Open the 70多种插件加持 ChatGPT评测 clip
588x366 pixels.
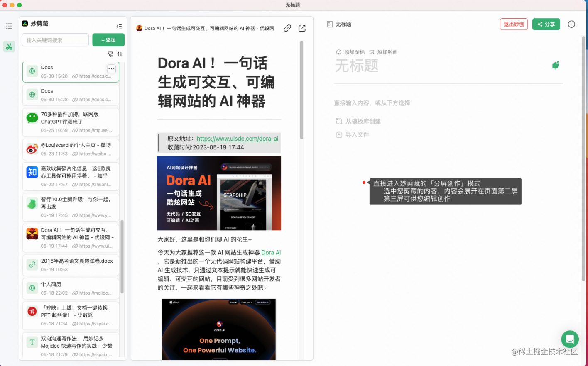click(x=71, y=122)
